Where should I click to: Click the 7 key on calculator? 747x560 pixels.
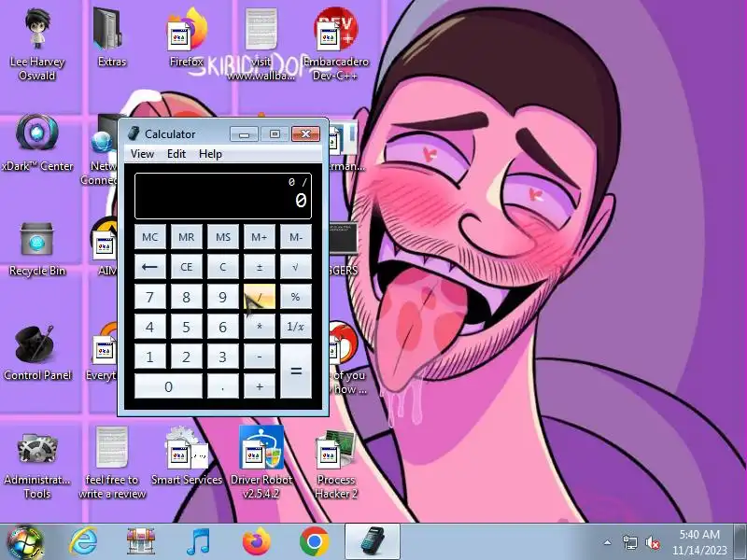(150, 297)
